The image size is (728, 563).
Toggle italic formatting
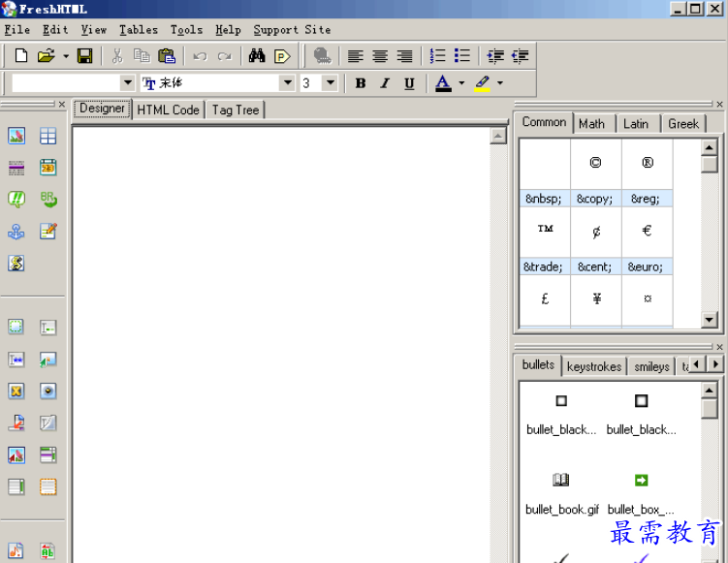385,83
